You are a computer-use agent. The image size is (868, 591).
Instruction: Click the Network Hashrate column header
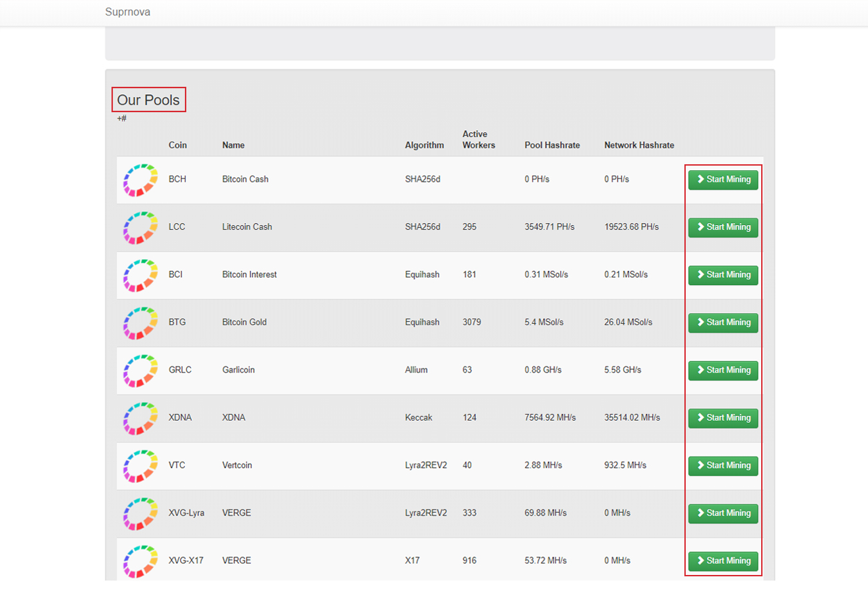coord(639,145)
